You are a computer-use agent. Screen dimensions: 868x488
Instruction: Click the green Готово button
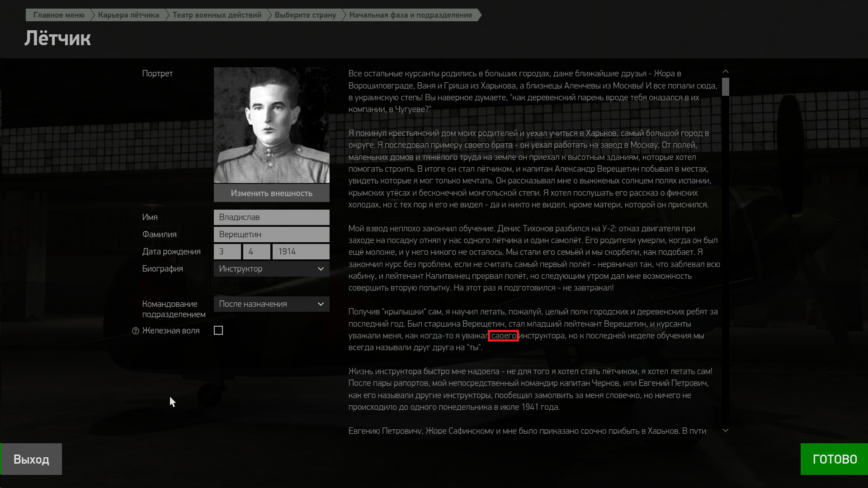pos(834,459)
